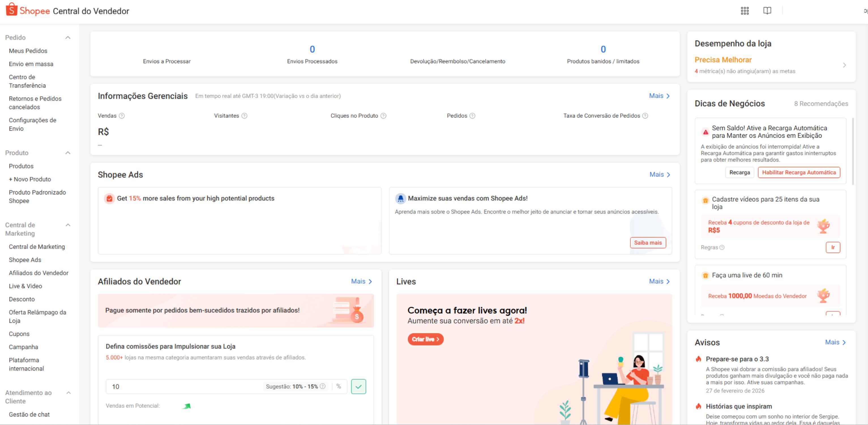Click 'Saiba mais' in the Shopee Ads panel
Viewport: 868px width, 425px height.
tap(648, 243)
